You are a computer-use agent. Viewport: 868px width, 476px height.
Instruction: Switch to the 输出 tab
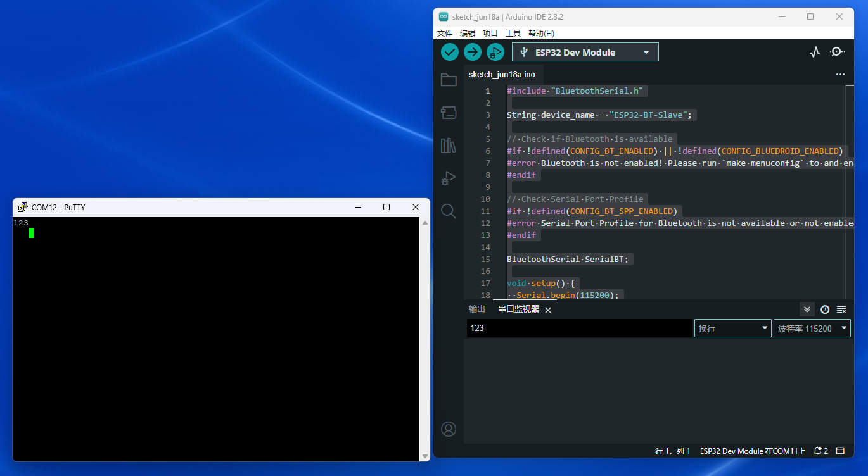(477, 309)
